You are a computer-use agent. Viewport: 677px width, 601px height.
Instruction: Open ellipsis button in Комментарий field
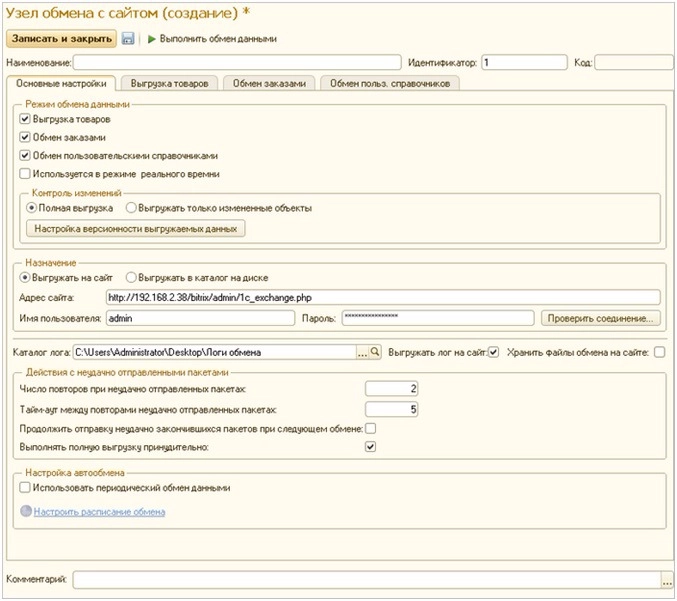[x=666, y=580]
